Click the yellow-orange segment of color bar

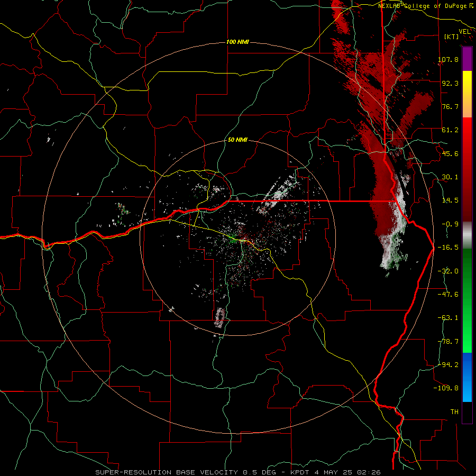pyautogui.click(x=467, y=94)
